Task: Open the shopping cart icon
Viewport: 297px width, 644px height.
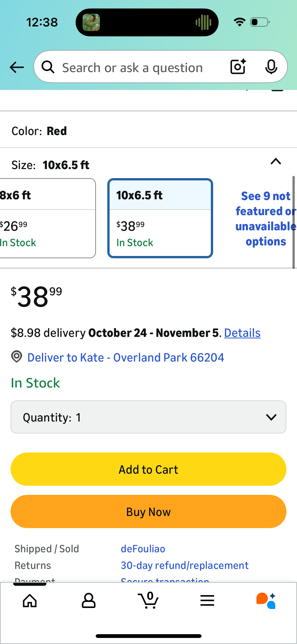Action: click(148, 601)
